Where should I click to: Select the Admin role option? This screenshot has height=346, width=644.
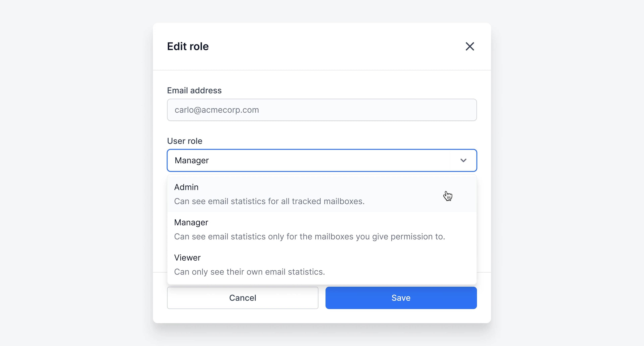322,194
